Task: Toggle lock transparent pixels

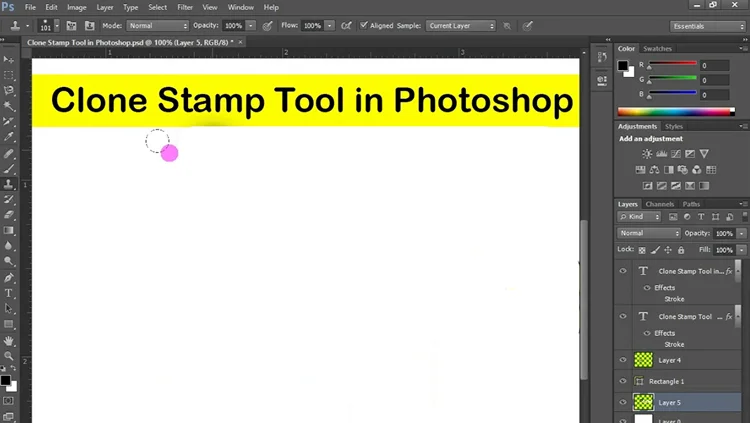Action: (642, 250)
